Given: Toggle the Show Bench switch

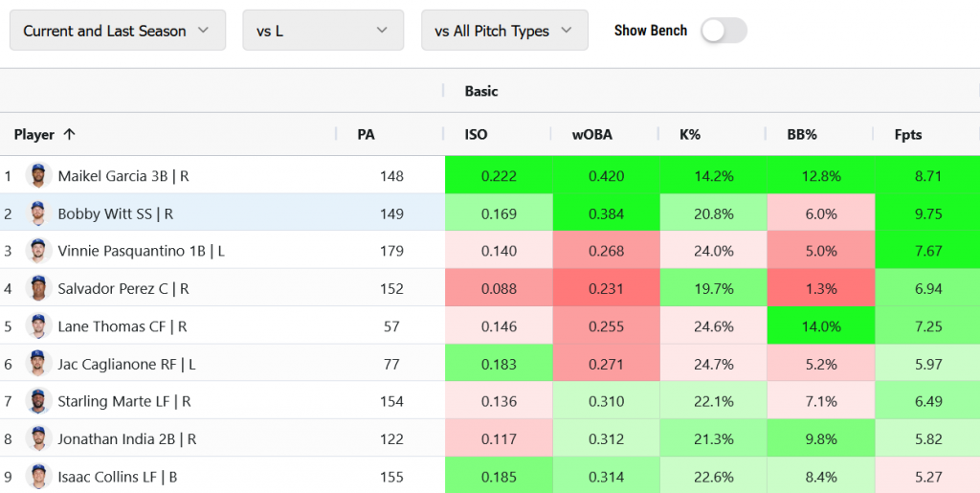Looking at the screenshot, I should (723, 31).
